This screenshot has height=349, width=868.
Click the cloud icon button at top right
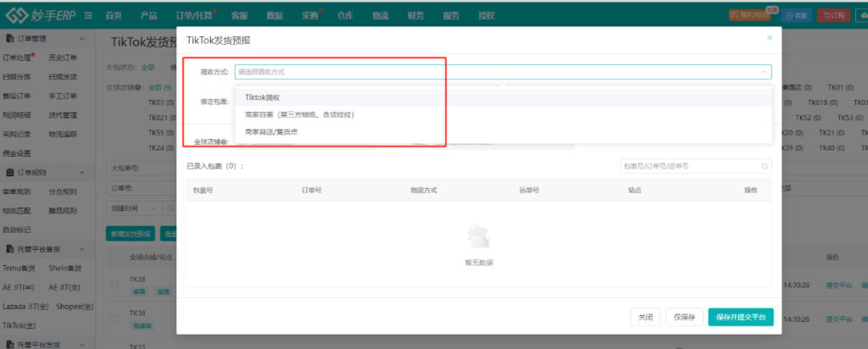point(864,15)
